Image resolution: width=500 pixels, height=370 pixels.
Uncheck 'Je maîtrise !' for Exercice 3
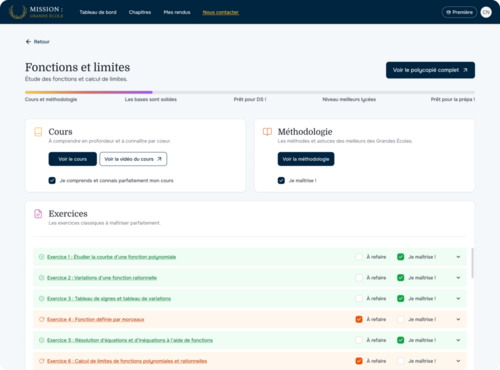401,298
